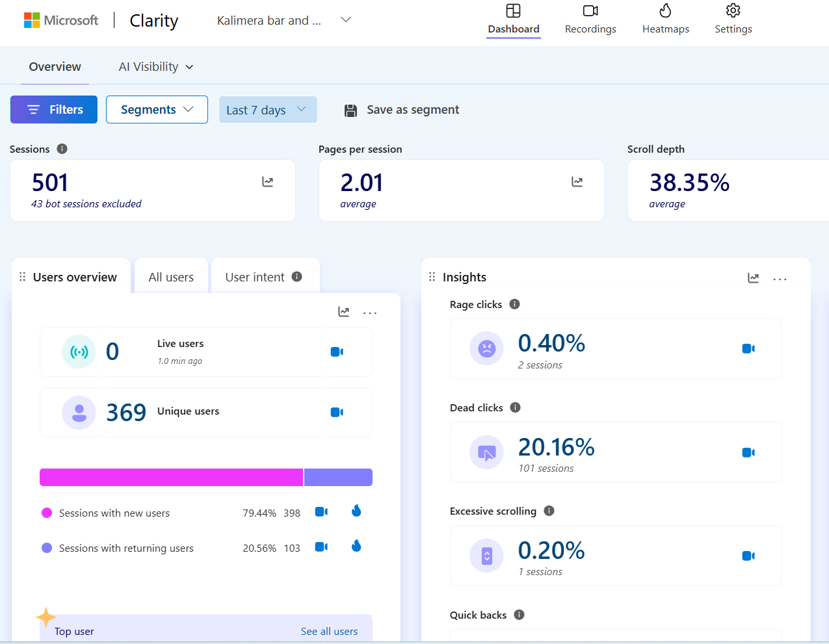
Task: Open the Recordings section
Action: 590,19
